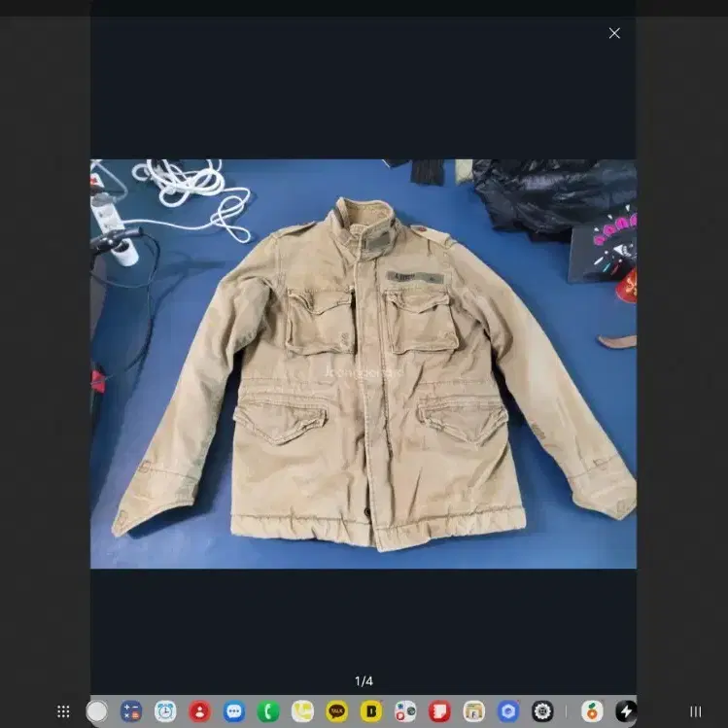The image size is (728, 728).
Task: Open the red Contacts app
Action: click(199, 711)
